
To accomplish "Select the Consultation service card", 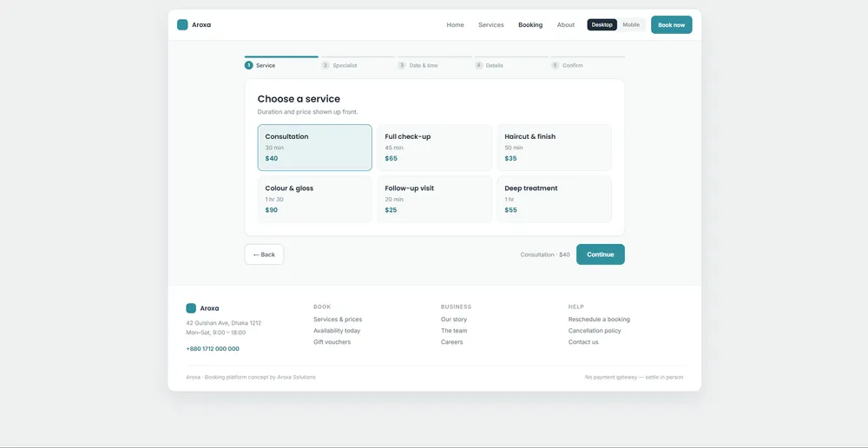I will [x=314, y=148].
